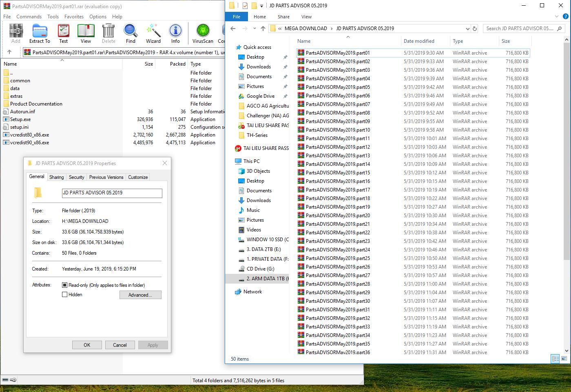571x392 pixels.
Task: Click the Delete trash icon in WinRAR
Action: [108, 33]
